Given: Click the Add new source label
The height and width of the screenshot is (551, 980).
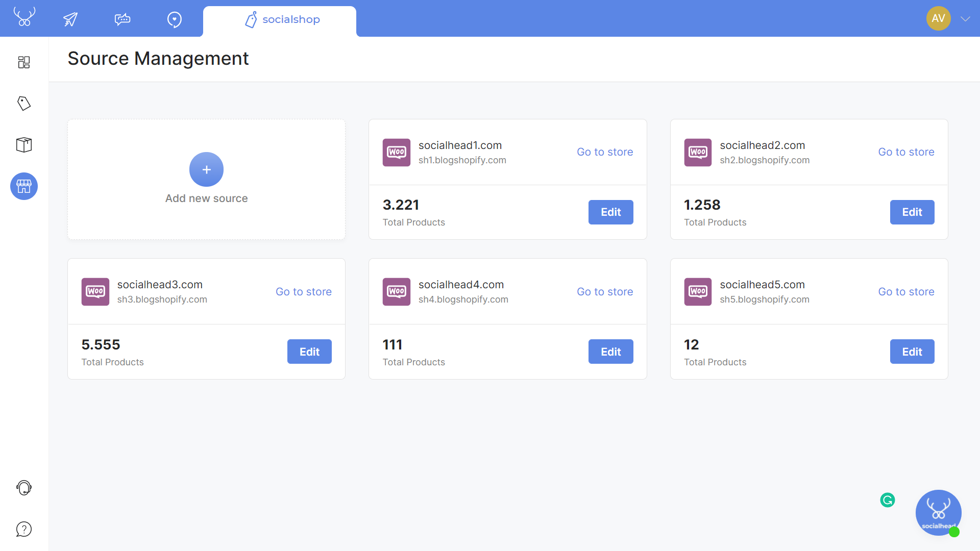Looking at the screenshot, I should coord(206,198).
